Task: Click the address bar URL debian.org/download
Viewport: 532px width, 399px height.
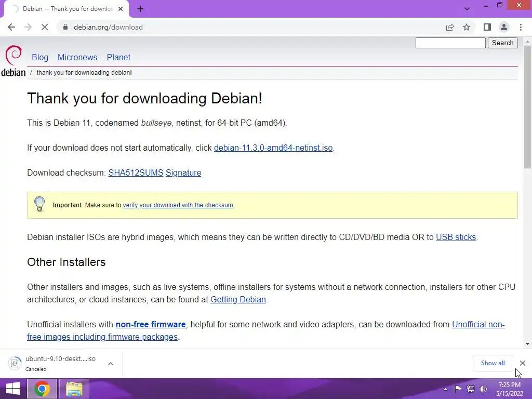Action: (x=108, y=27)
